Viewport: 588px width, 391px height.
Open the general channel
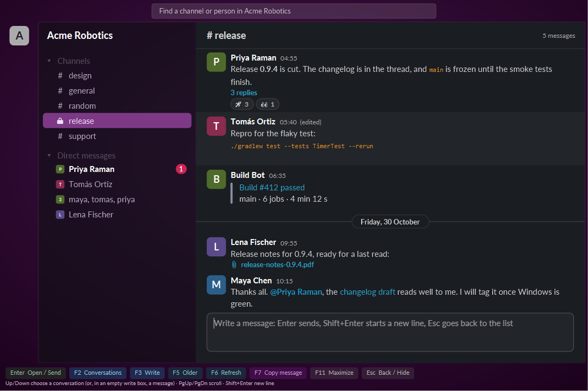pos(117,91)
